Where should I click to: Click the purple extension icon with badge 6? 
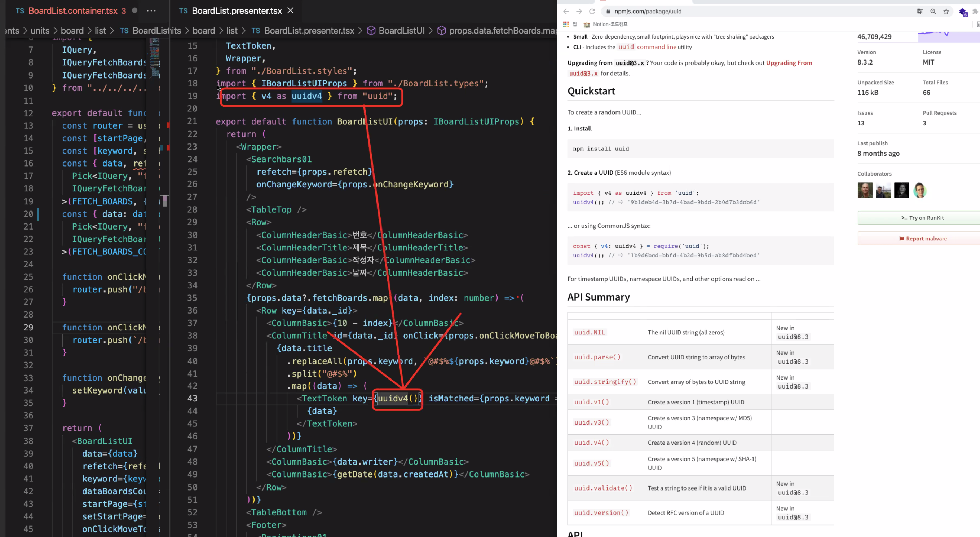tap(962, 12)
